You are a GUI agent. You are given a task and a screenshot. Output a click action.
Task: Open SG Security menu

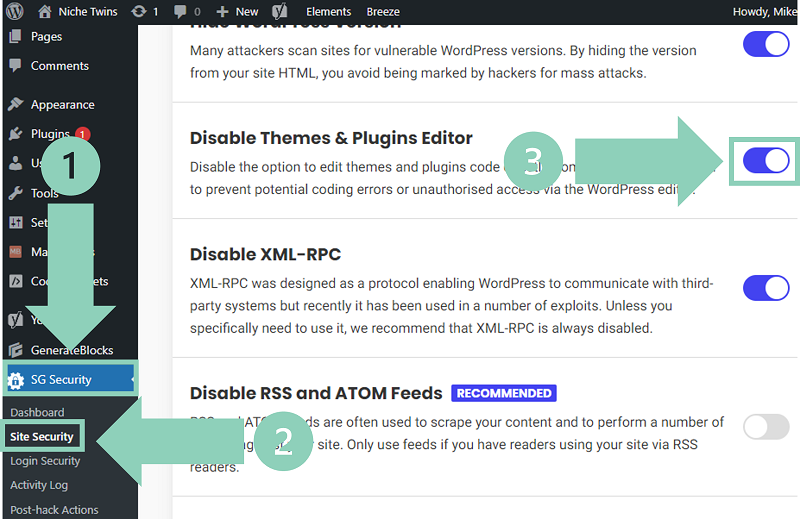click(70, 379)
